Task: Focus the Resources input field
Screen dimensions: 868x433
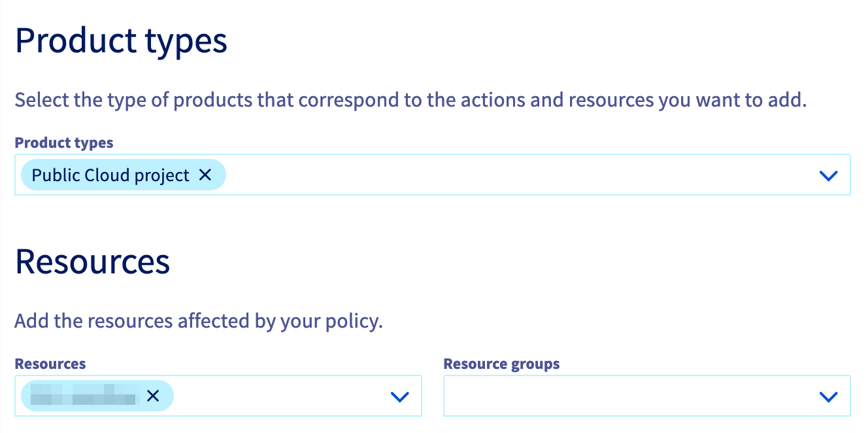Action: pyautogui.click(x=281, y=396)
